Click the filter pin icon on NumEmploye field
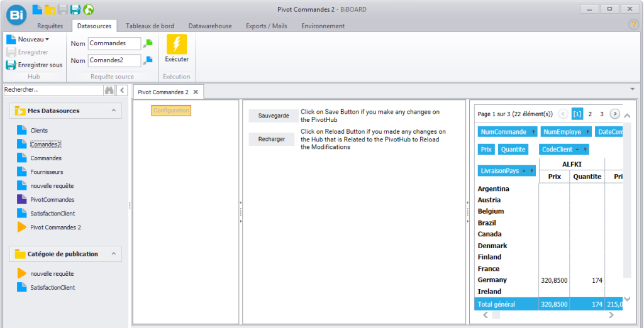Viewport: 644px width, 328px height. coord(587,132)
